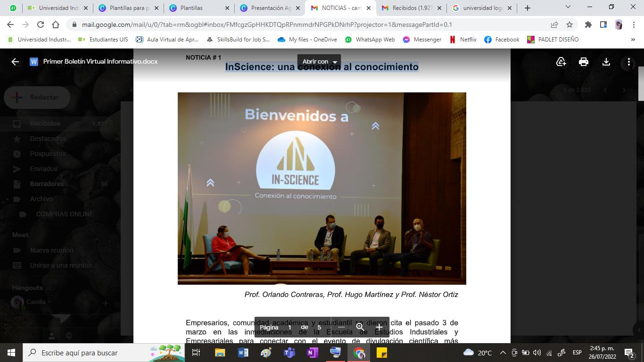The height and width of the screenshot is (362, 644).
Task: Open PADLET DISEÑO bookmark
Action: tap(553, 40)
